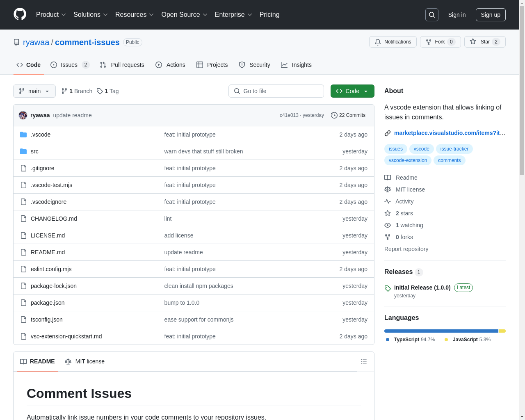Click the fork icon beside 0 forks

(388, 237)
